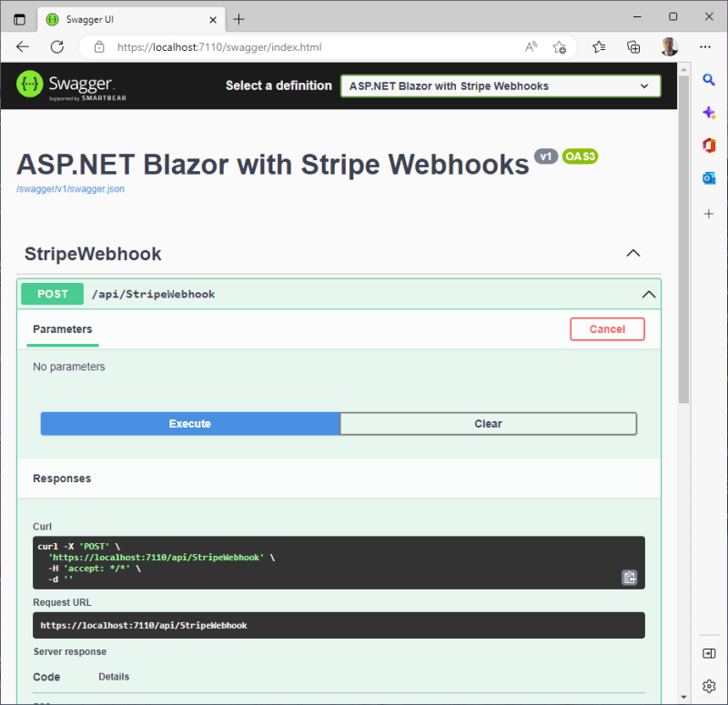
Task: Clear the request response
Action: click(488, 424)
